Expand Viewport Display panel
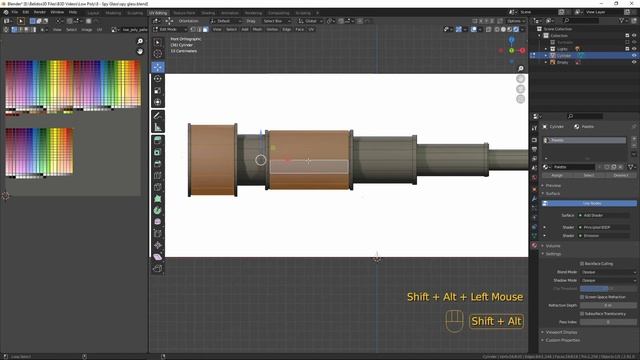The height and width of the screenshot is (360, 640). pyautogui.click(x=561, y=332)
